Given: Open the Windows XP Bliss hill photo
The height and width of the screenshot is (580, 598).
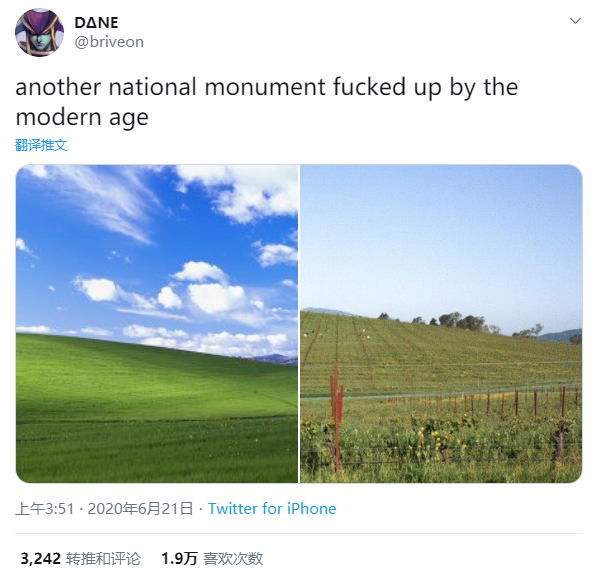Looking at the screenshot, I should [x=157, y=324].
